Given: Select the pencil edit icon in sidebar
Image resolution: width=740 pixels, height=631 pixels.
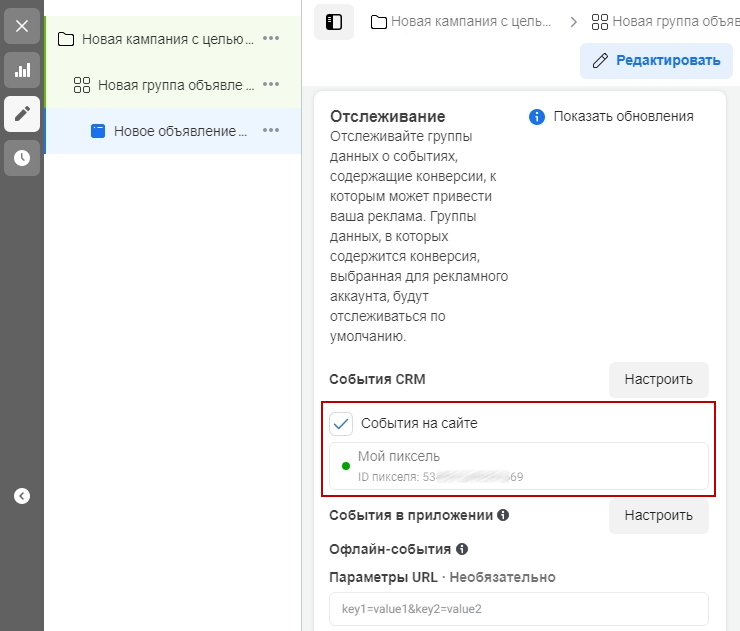Looking at the screenshot, I should (22, 114).
